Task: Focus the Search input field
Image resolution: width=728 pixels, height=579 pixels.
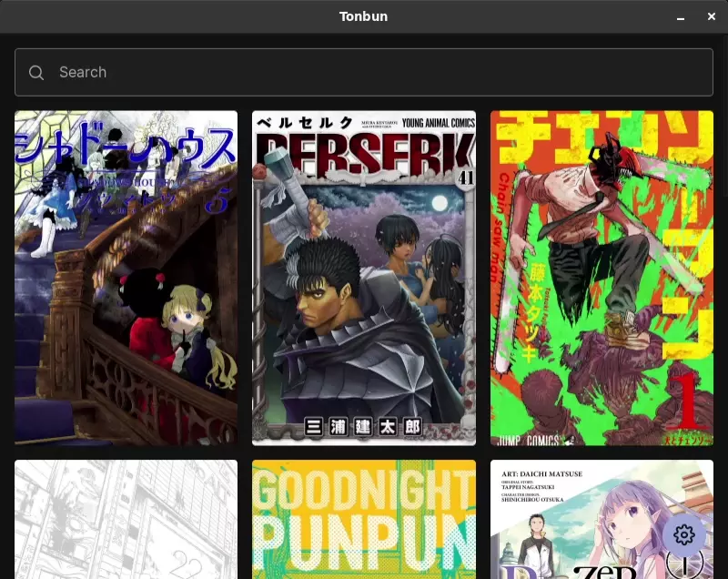Action: (363, 73)
